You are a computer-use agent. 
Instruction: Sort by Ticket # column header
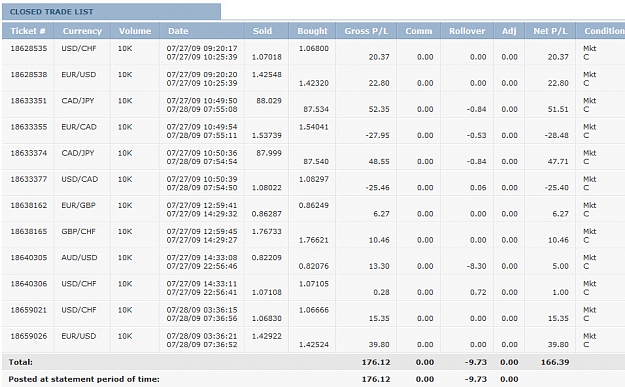tap(28, 31)
